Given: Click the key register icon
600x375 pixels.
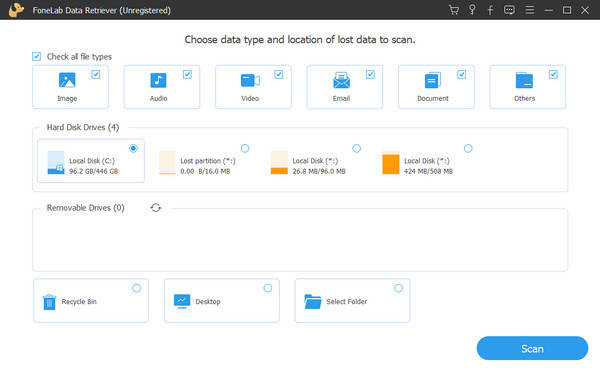Looking at the screenshot, I should pos(472,10).
